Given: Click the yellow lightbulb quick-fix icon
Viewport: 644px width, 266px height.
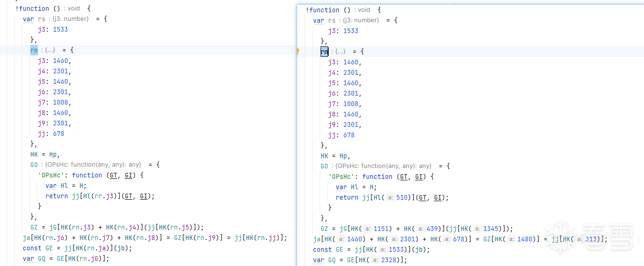Looking at the screenshot, I should point(298,52).
